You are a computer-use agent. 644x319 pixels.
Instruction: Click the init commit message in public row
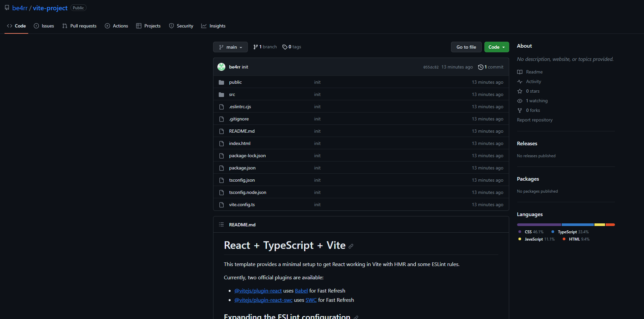tap(317, 82)
